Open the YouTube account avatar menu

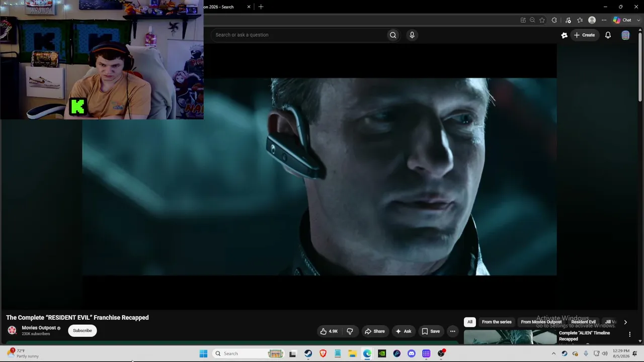pos(625,35)
